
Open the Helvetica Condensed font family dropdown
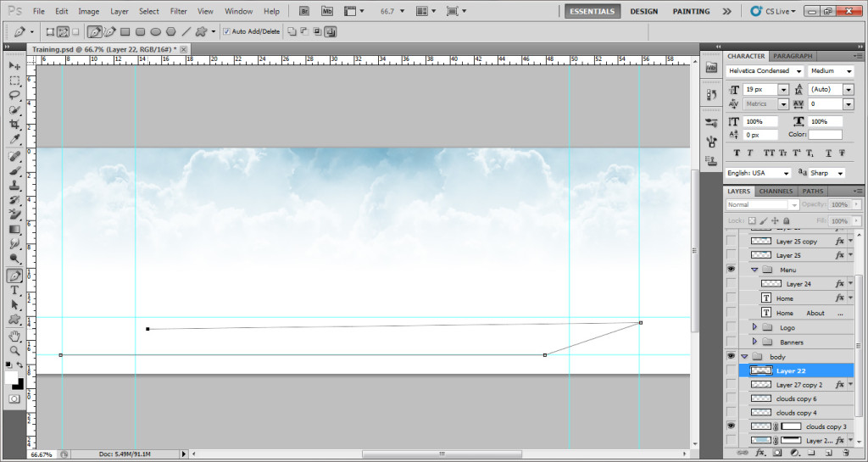coord(798,71)
